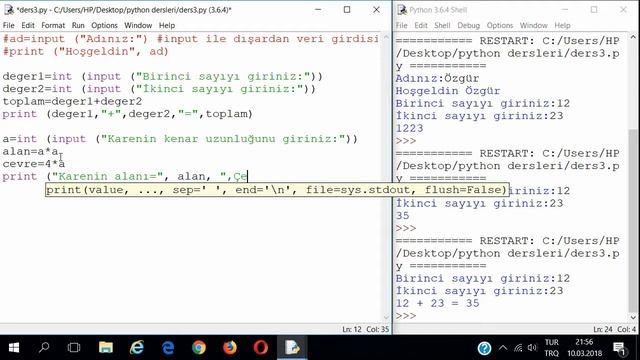Open File Explorer from the taskbar
Image resolution: width=640 pixels, height=360 pixels.
106,347
